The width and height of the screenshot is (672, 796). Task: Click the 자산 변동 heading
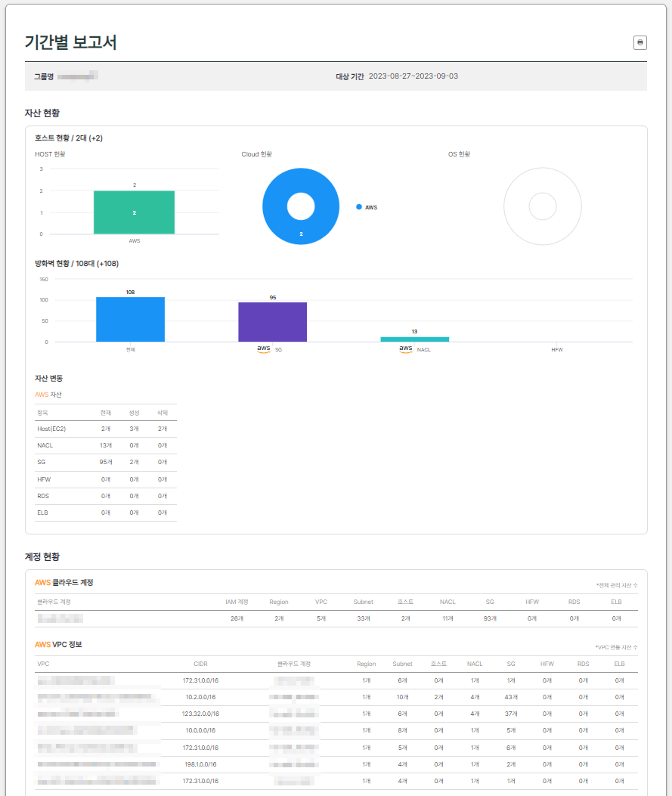pos(48,378)
